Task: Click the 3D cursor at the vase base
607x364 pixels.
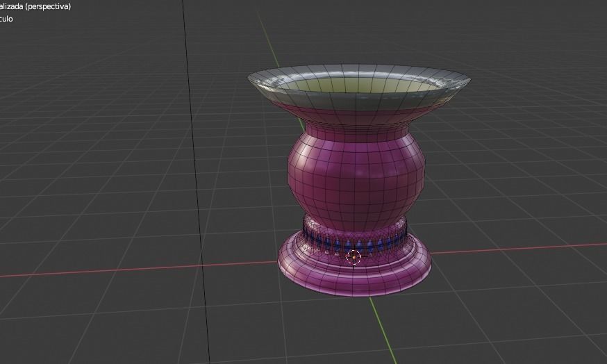Action: (x=354, y=257)
